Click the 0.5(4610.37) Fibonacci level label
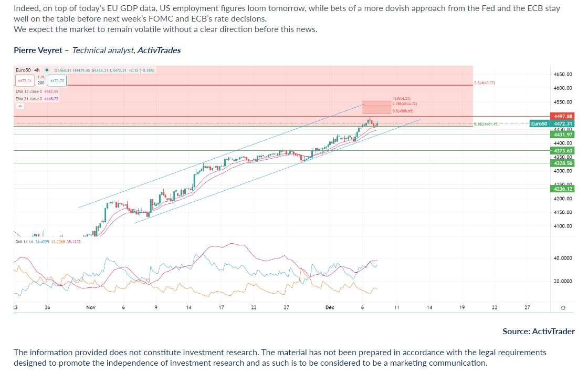This screenshot has height=372, width=588. (485, 83)
